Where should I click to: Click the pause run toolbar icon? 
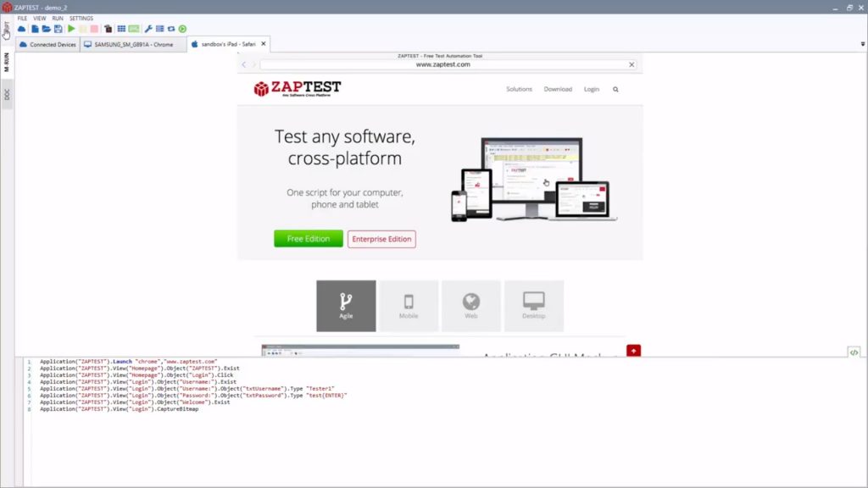83,29
